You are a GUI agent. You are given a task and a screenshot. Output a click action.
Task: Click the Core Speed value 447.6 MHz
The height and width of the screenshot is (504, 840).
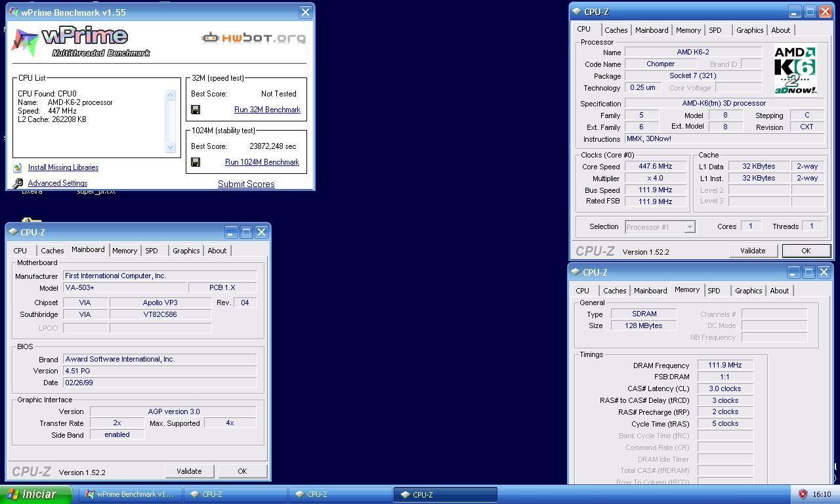pyautogui.click(x=655, y=167)
